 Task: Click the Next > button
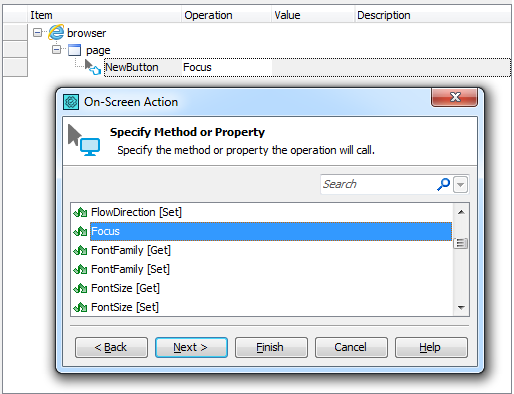point(191,347)
